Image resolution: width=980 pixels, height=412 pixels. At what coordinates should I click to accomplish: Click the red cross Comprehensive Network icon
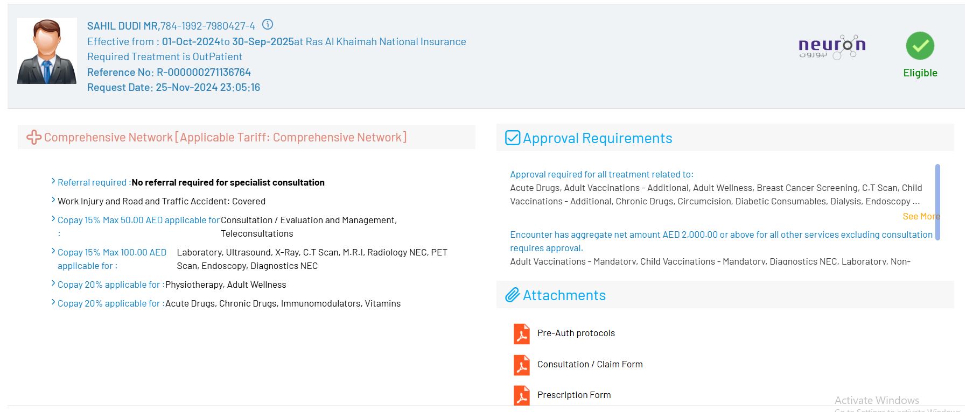tap(34, 138)
